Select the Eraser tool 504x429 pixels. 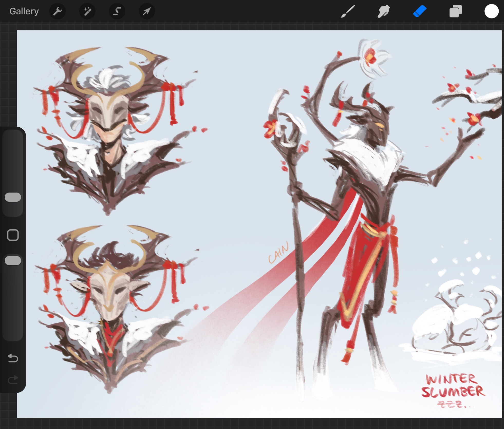tap(419, 11)
